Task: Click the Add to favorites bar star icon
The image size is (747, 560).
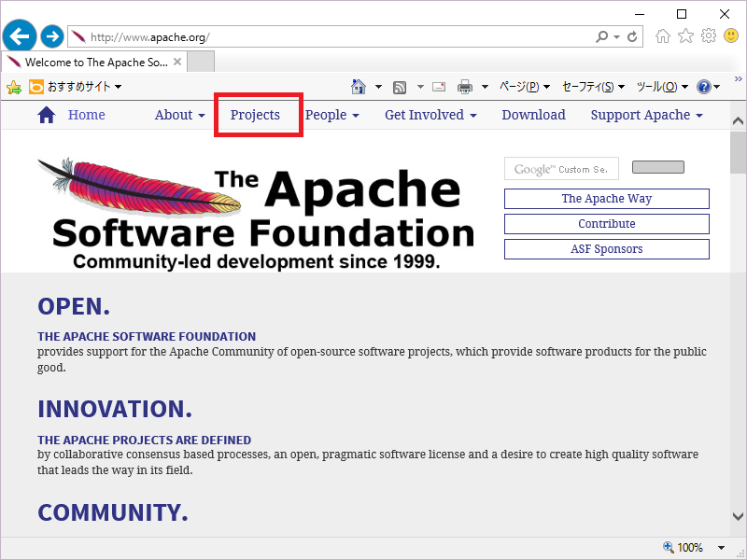Action: coord(14,87)
